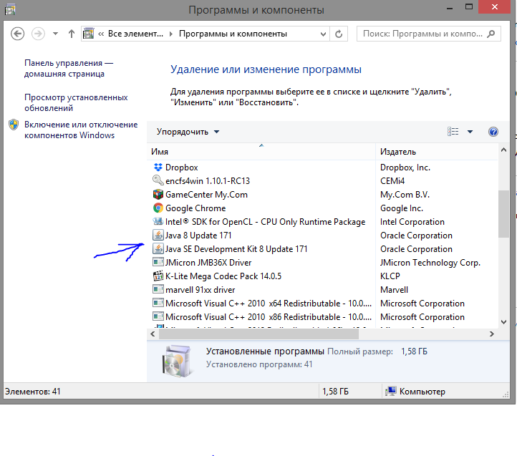Select Java SE Development Kit icon
The width and height of the screenshot is (517, 456).
coord(158,249)
